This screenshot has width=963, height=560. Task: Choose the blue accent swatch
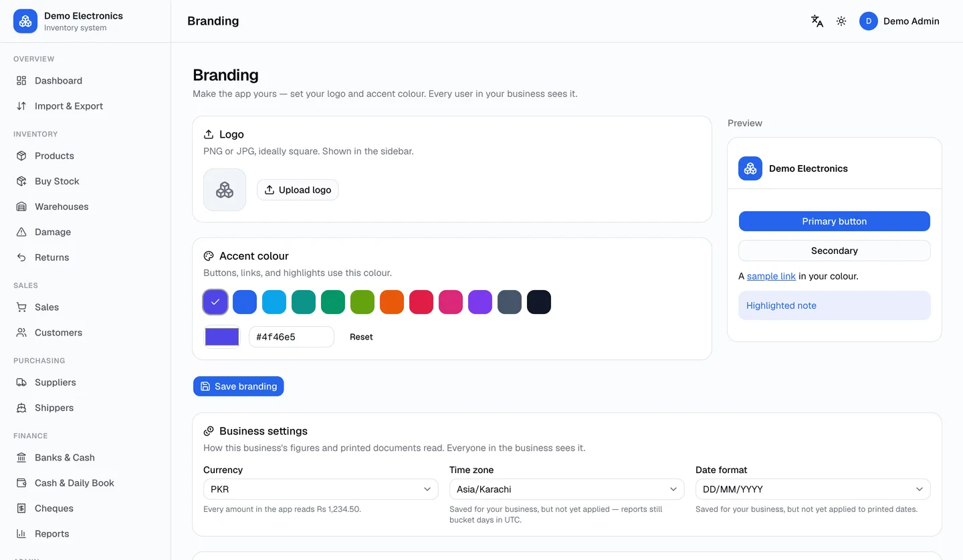245,302
